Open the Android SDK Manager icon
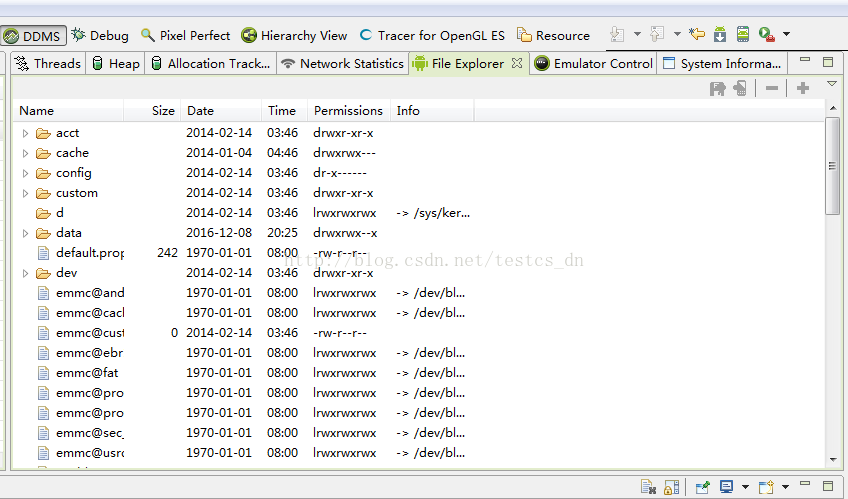This screenshot has height=499, width=848. tap(720, 34)
